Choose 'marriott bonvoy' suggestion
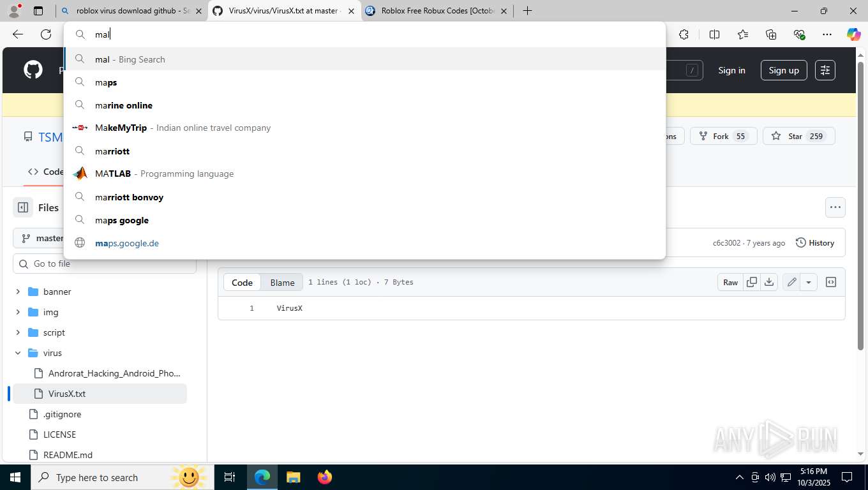868x490 pixels. coord(364,197)
